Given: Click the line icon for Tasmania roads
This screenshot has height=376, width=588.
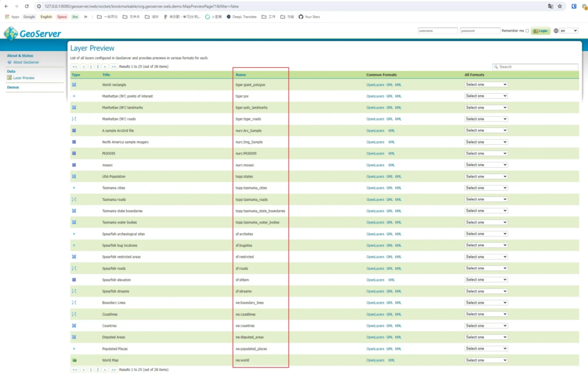Looking at the screenshot, I should [74, 199].
